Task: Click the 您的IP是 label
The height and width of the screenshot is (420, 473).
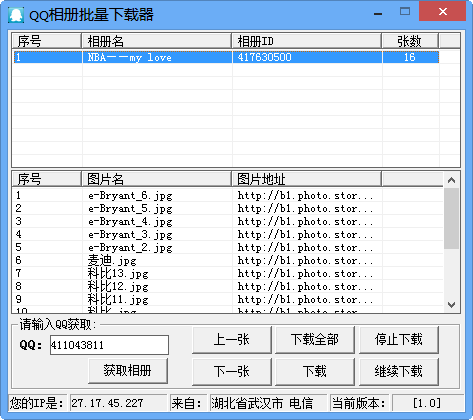Action: pos(36,403)
